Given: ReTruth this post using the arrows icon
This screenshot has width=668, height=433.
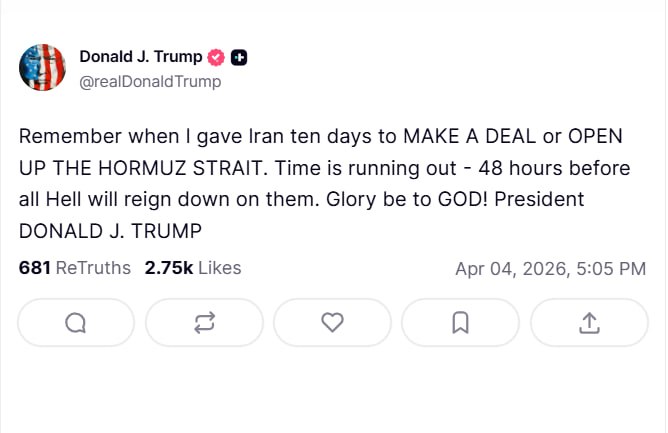Looking at the screenshot, I should tap(204, 322).
